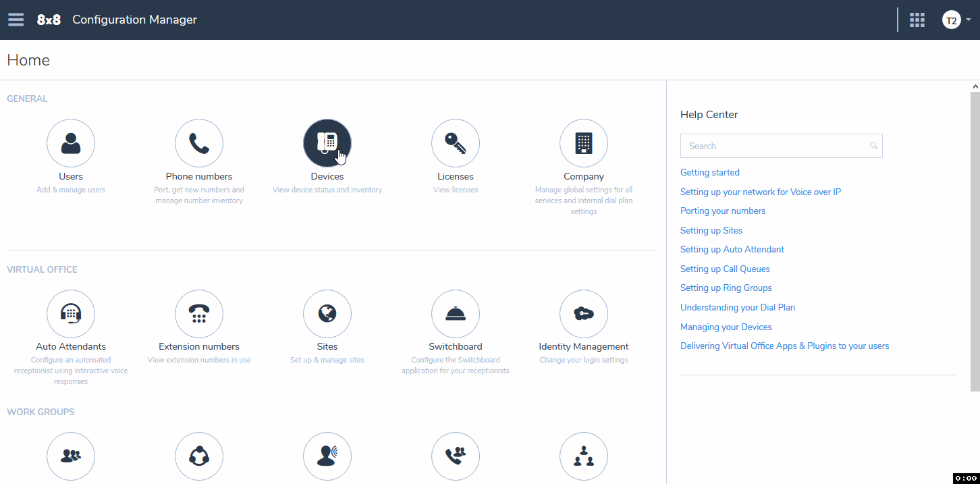Screen dimensions: 980x484
Task: Open the Auto Attendants icon
Action: pos(71,314)
